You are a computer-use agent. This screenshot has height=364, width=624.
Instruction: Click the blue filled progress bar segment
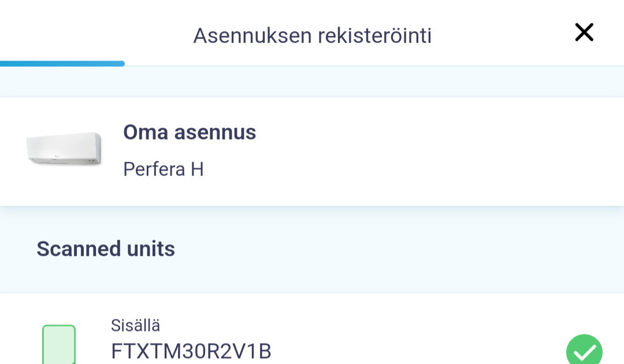tap(62, 64)
